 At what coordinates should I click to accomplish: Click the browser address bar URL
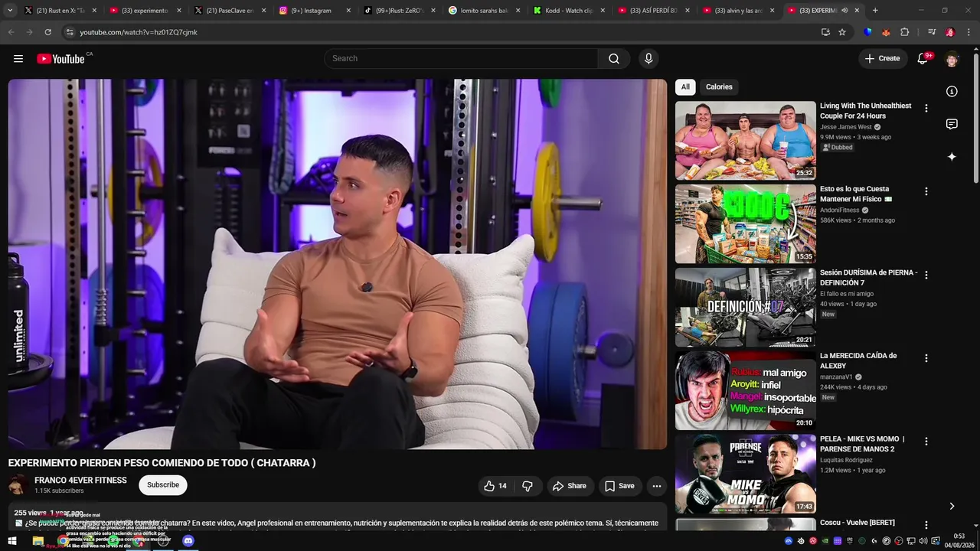tap(139, 32)
